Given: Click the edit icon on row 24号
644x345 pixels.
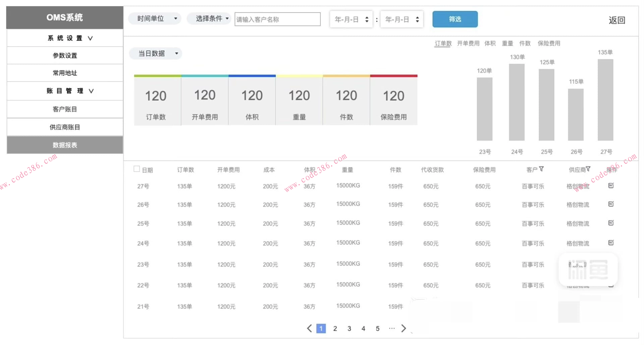Looking at the screenshot, I should 611,243.
